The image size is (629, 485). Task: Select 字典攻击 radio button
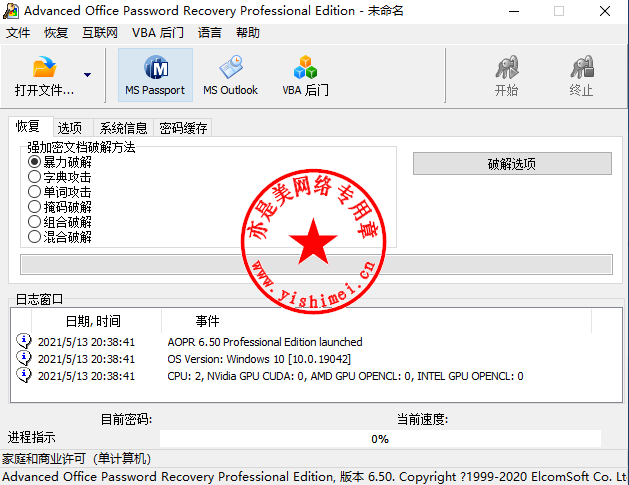tap(34, 177)
